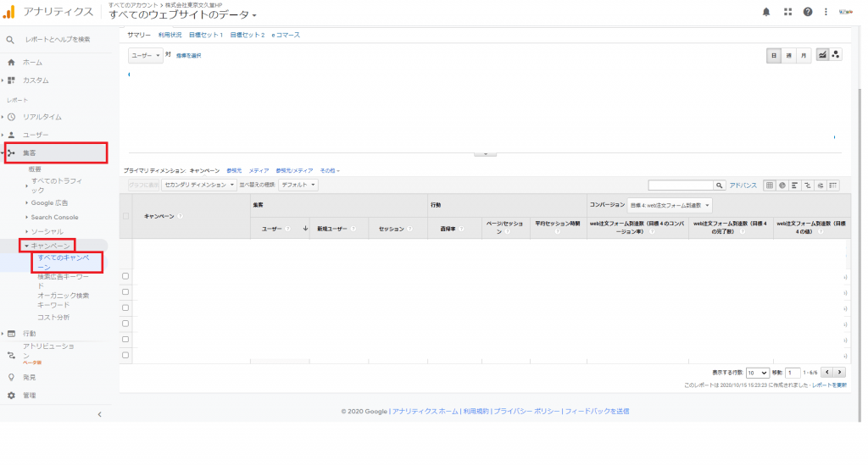Open the セカンダリ ディメンション dropdown
Screen dimensions: 868x465
199,185
